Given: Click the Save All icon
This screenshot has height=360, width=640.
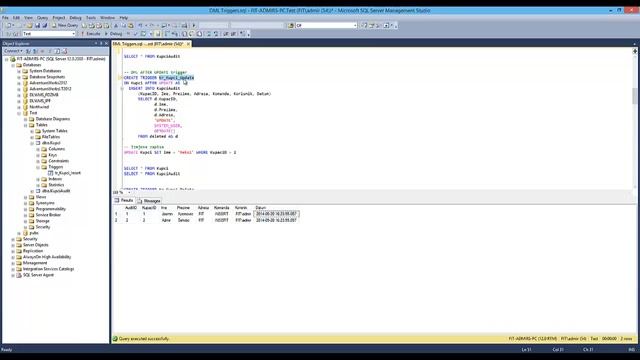Looking at the screenshot, I should (45, 25).
